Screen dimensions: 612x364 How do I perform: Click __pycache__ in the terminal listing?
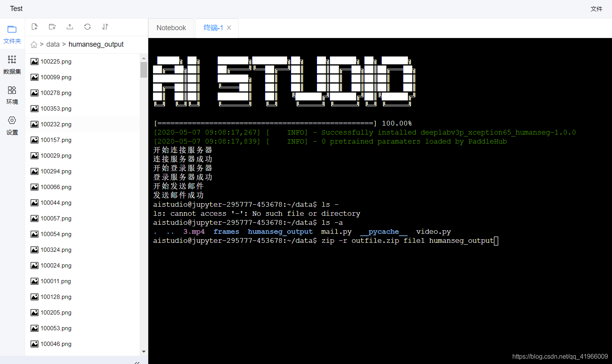(x=384, y=232)
